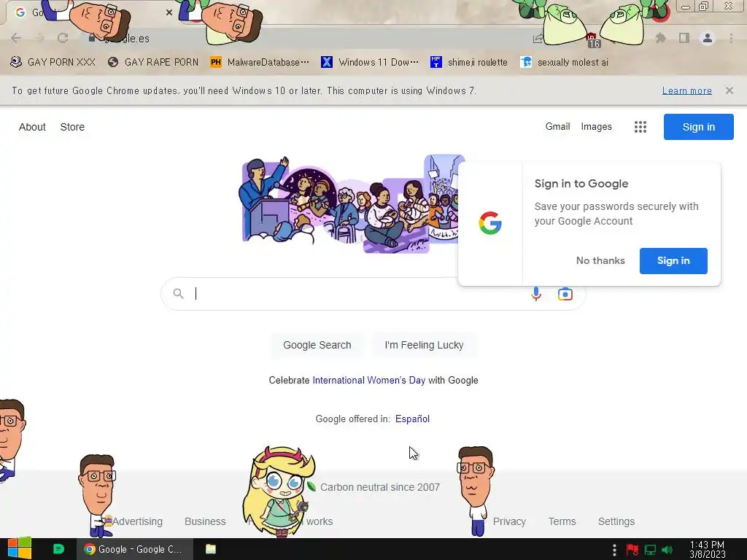Open File Explorer from the taskbar

[211, 549]
